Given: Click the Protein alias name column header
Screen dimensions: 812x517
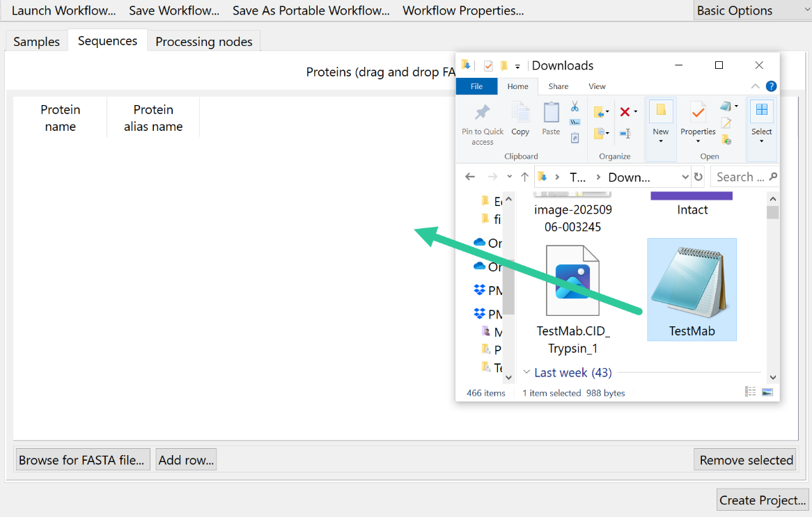Looking at the screenshot, I should point(153,118).
